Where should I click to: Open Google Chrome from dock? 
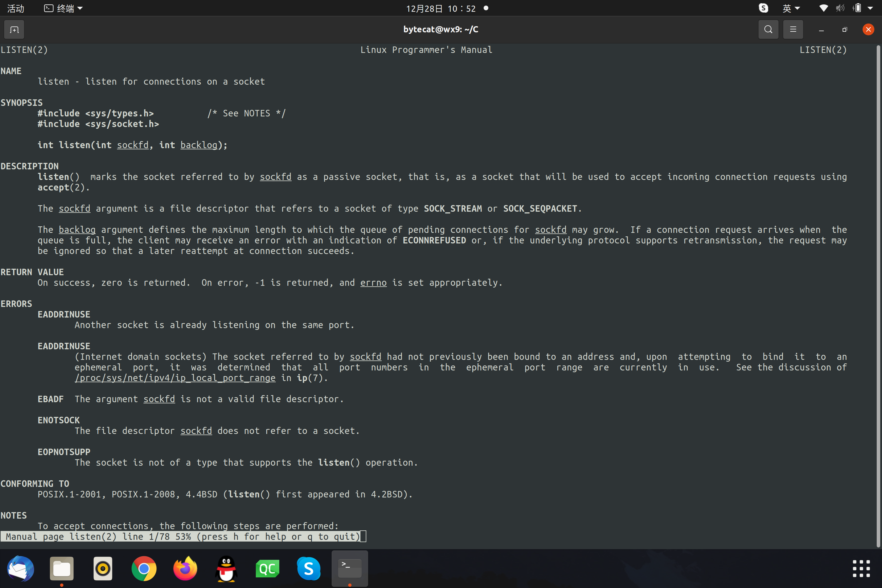click(x=144, y=569)
